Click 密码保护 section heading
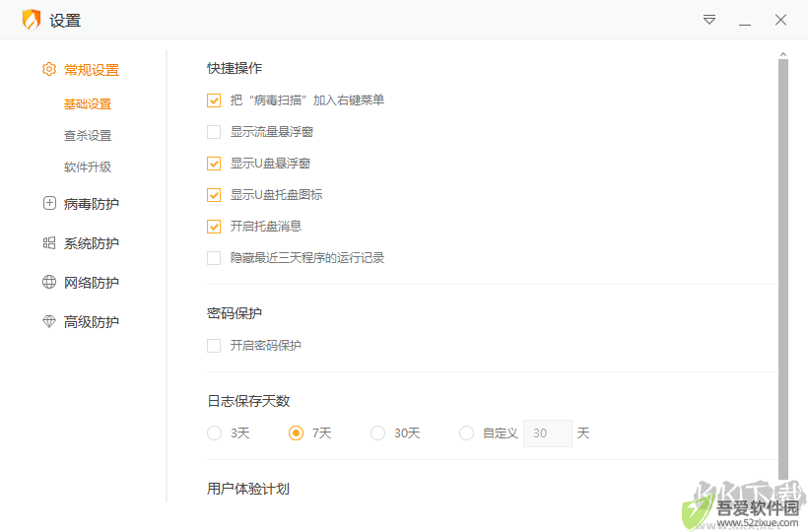Viewport: 808px width, 532px height. click(235, 313)
